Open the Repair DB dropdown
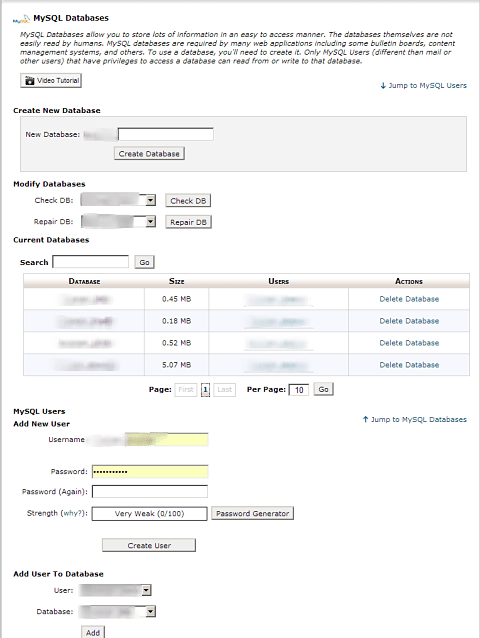480x638 pixels. [118, 221]
